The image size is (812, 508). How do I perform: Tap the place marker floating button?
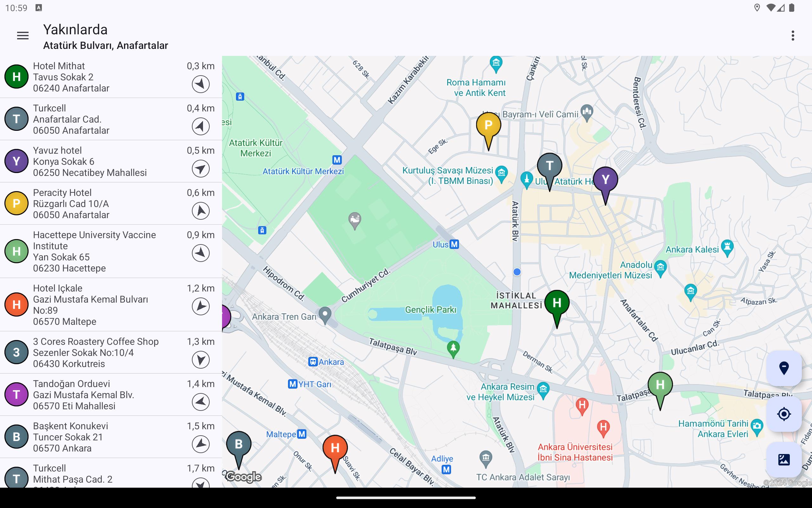[x=784, y=368]
